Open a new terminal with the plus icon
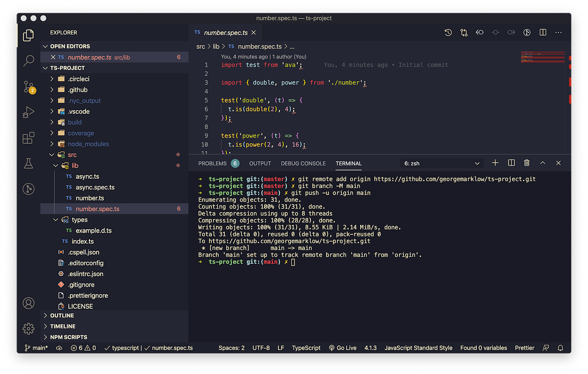This screenshot has width=588, height=374. (x=495, y=163)
